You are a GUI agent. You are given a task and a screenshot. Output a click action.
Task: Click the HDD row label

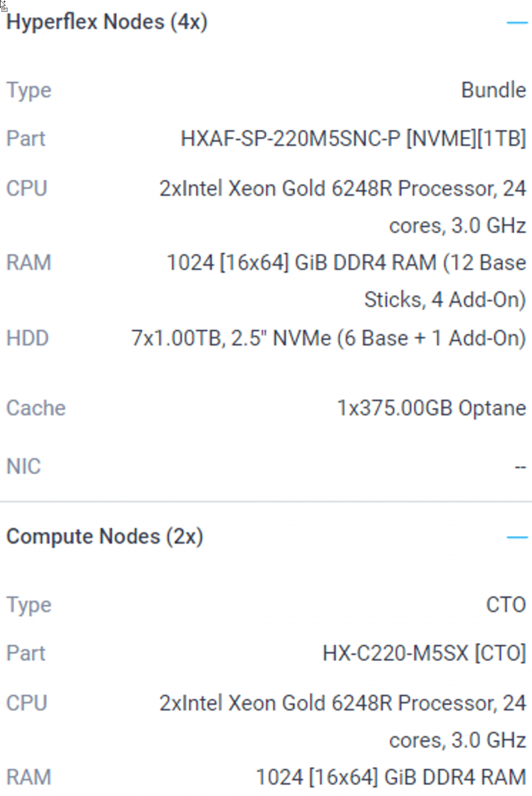pos(28,339)
